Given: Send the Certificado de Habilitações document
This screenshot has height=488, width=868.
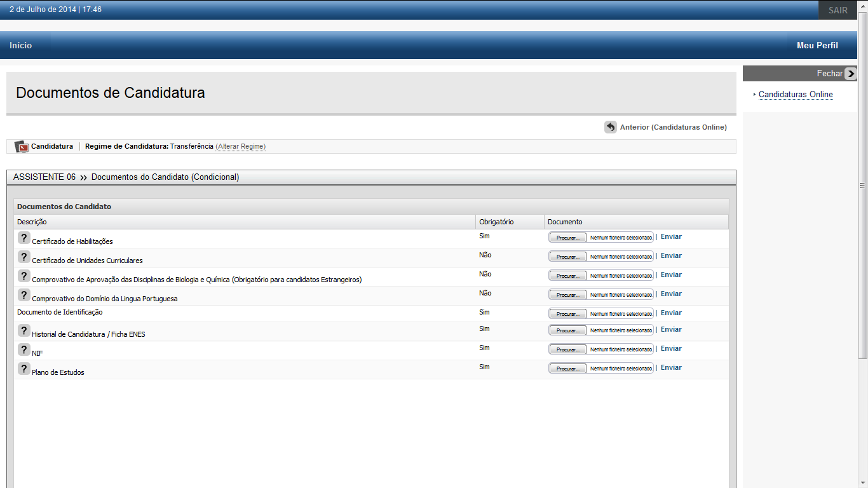Looking at the screenshot, I should pyautogui.click(x=671, y=236).
